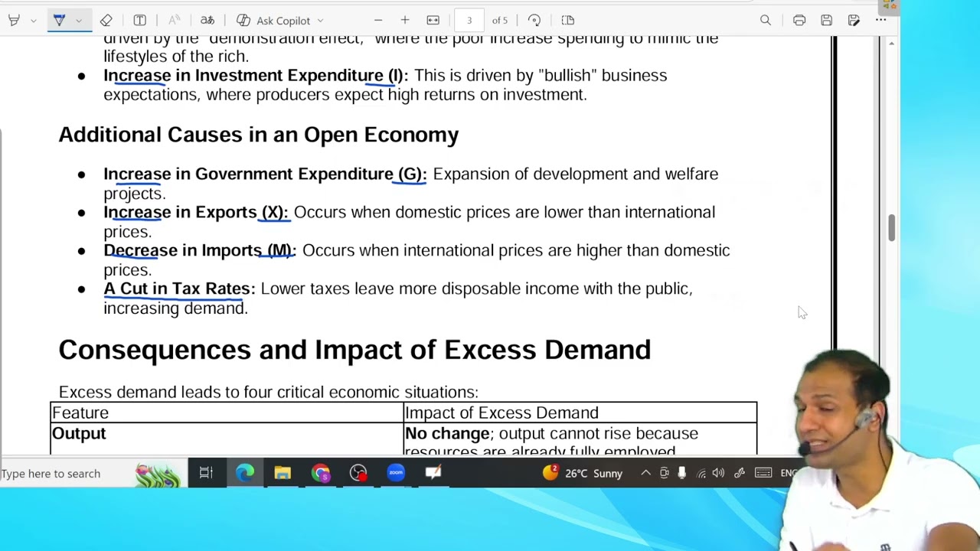Click 'Increase in Government Expenditure (G):' text
Screen dimensions: 980x551
(x=265, y=174)
